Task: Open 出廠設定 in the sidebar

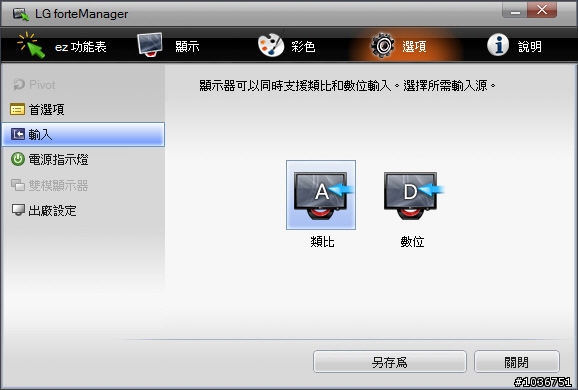Action: [x=83, y=210]
